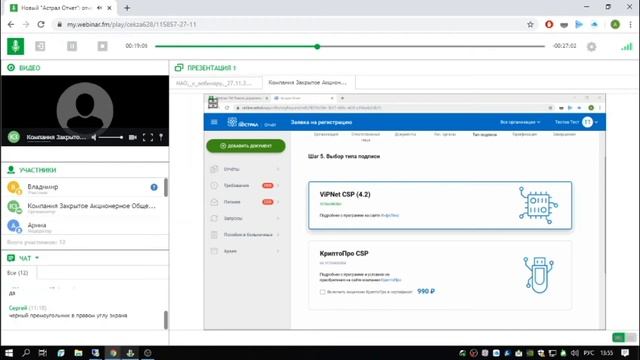Click the video volume slider
The image size is (640, 360).
tap(111, 138)
